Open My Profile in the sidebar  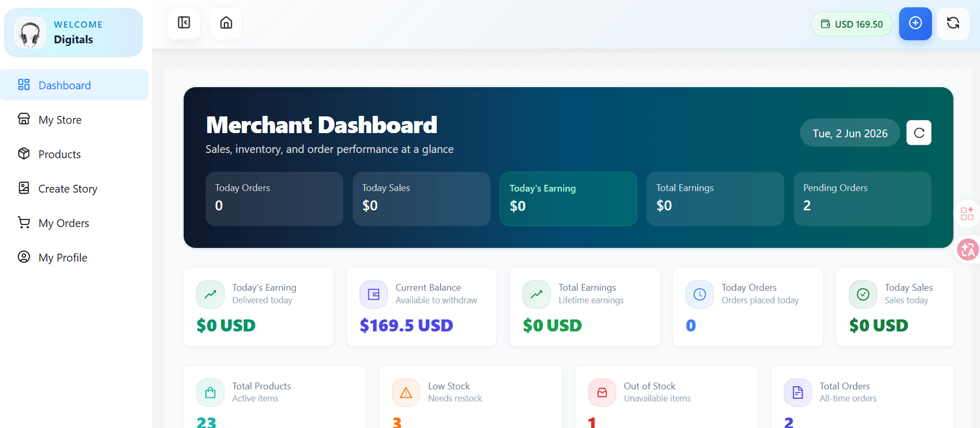[x=74, y=257]
